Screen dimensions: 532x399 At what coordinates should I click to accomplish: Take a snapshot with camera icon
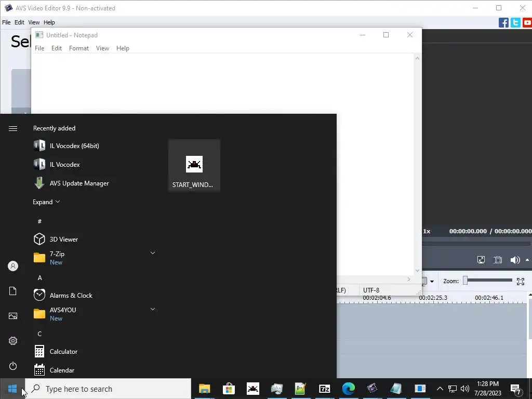(x=497, y=260)
